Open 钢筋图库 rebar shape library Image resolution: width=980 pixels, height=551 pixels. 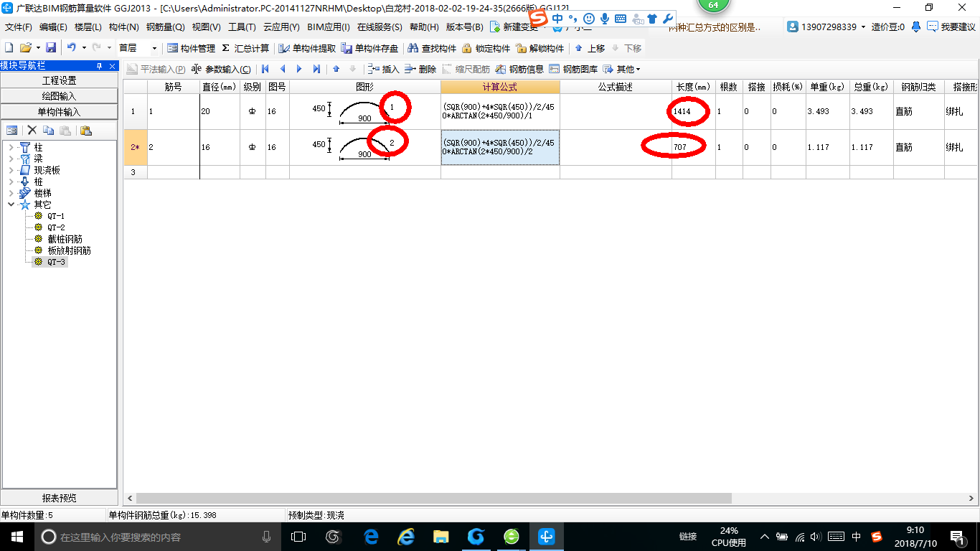(x=573, y=70)
